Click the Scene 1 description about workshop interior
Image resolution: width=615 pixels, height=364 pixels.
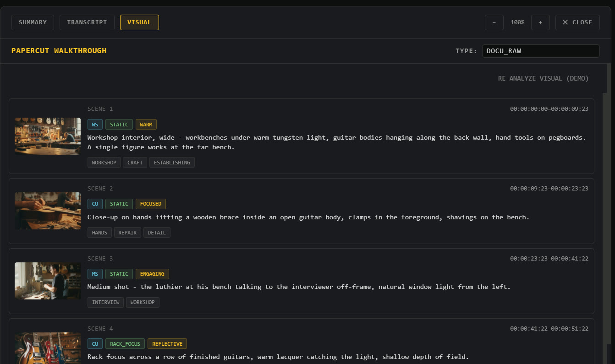tap(337, 142)
